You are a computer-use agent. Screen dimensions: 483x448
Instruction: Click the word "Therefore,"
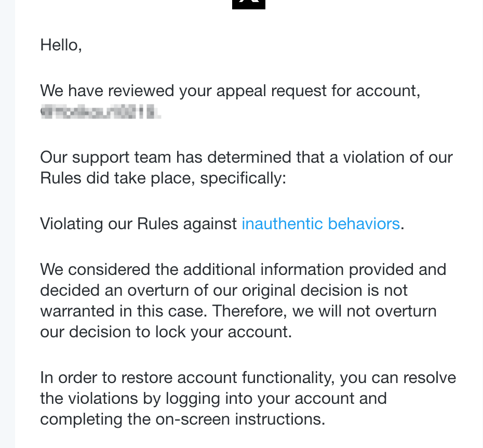250,311
